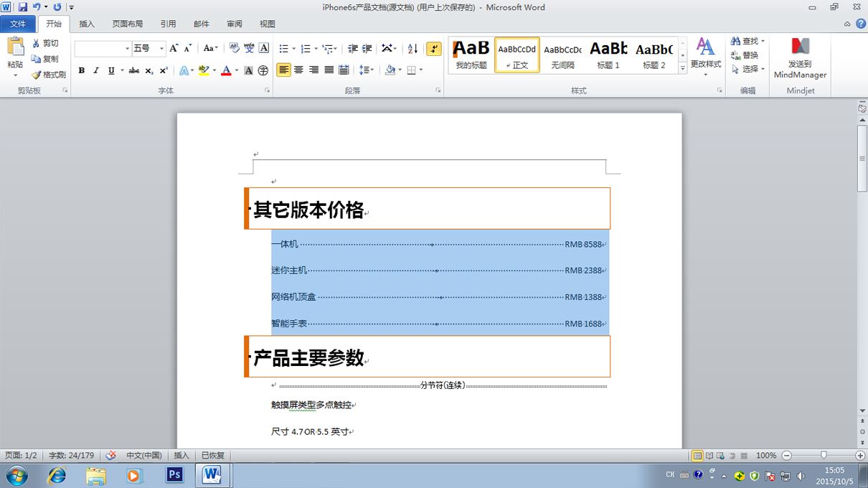Image resolution: width=868 pixels, height=488 pixels.
Task: Paste clipboard contents with 粘贴 button
Action: [15, 55]
